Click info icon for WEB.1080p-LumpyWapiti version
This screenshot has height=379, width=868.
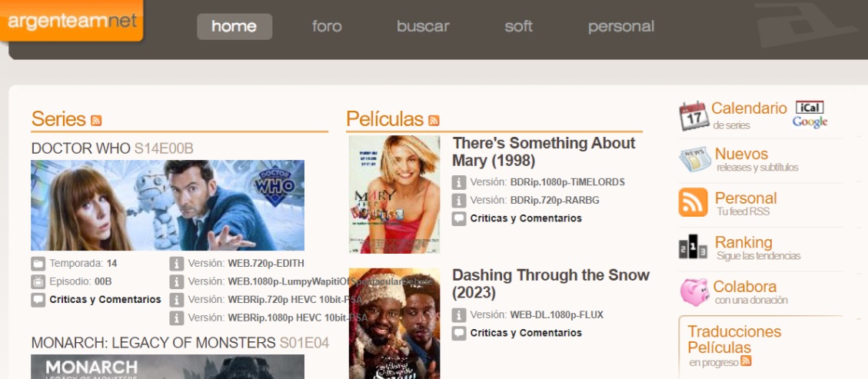[x=177, y=281]
